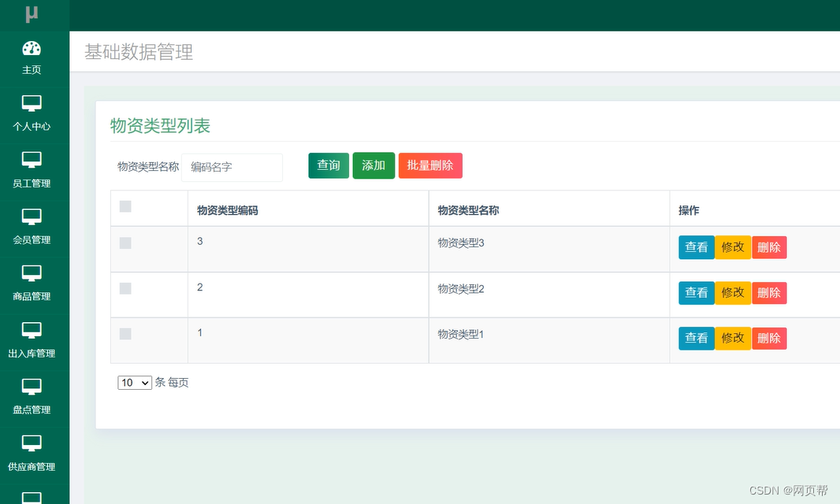
Task: Click the 查询 search button
Action: tap(329, 165)
